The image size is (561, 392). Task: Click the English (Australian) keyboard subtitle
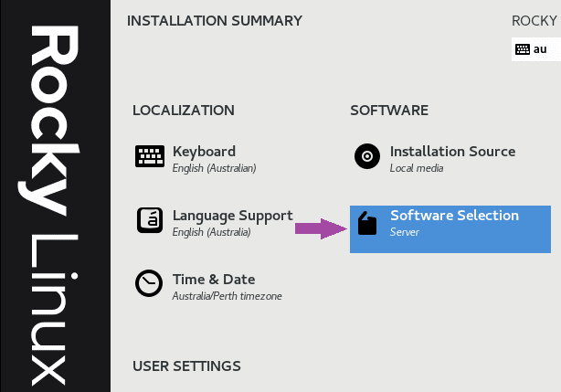pos(215,168)
